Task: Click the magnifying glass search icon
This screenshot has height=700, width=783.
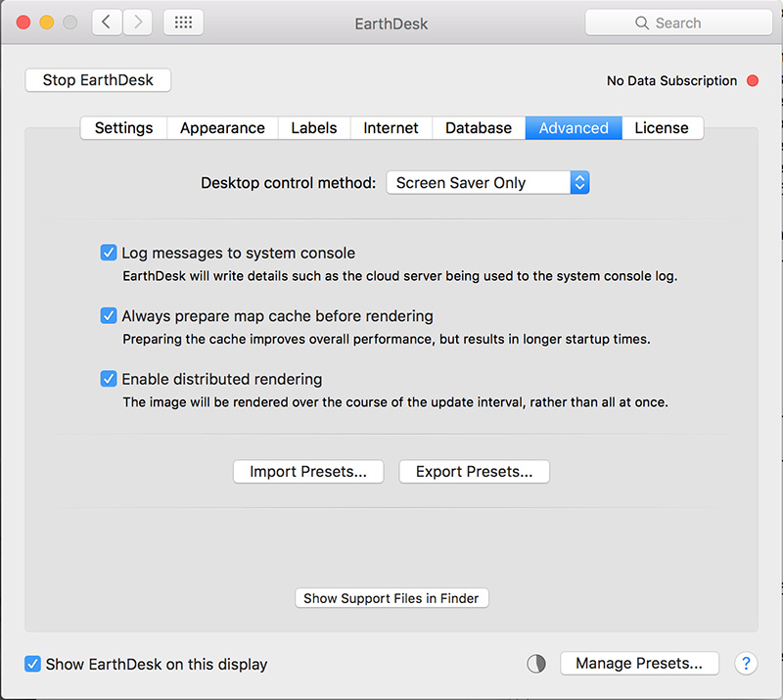Action: 642,23
